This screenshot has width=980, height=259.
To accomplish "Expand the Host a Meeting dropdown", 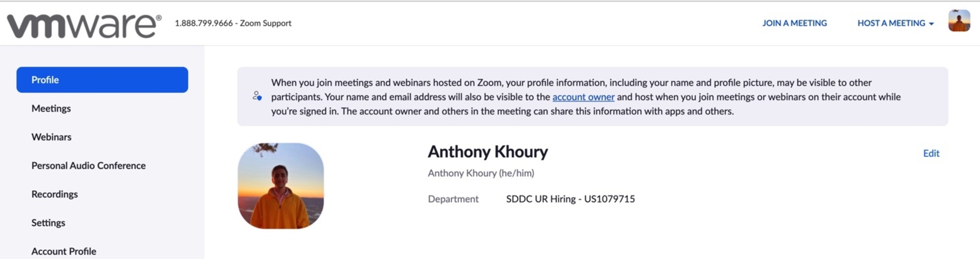I will click(895, 23).
